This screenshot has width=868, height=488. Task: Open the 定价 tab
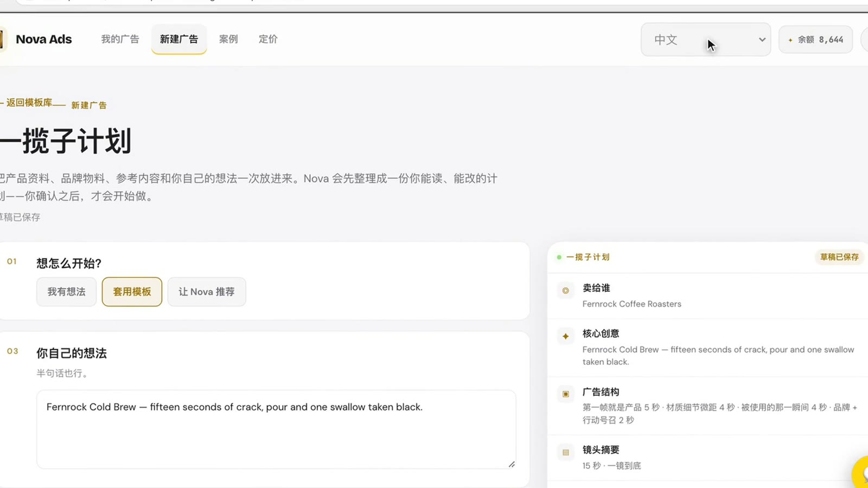(x=268, y=39)
